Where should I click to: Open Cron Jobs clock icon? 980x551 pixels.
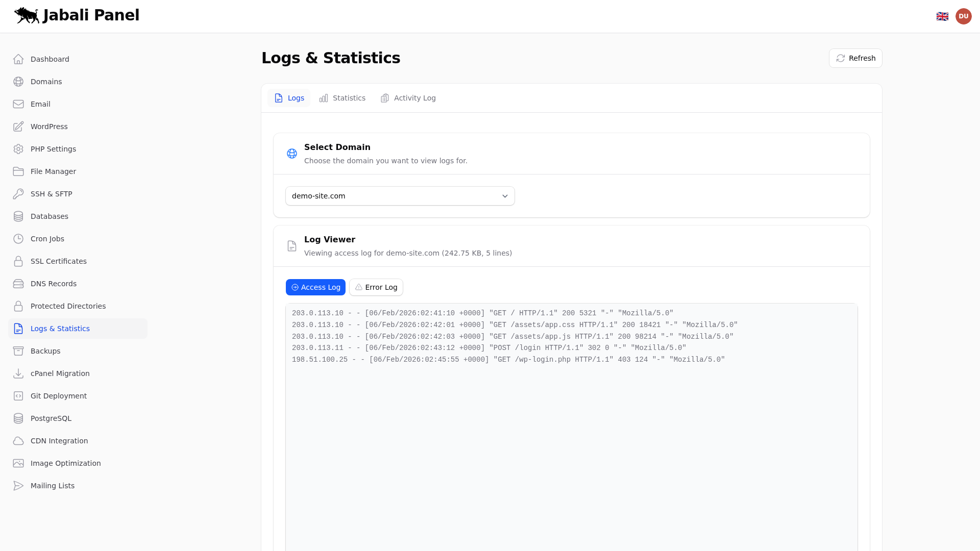(x=18, y=239)
